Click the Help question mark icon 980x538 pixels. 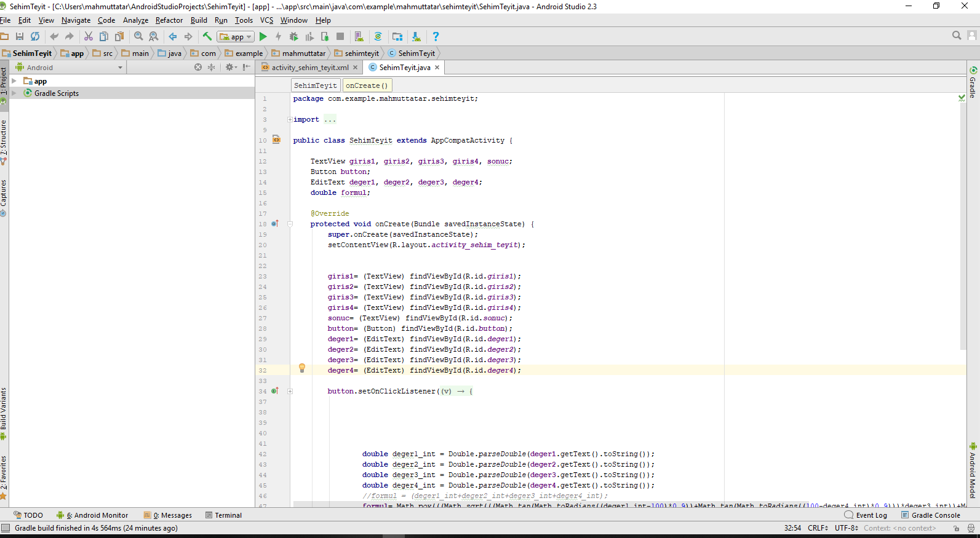pyautogui.click(x=436, y=37)
